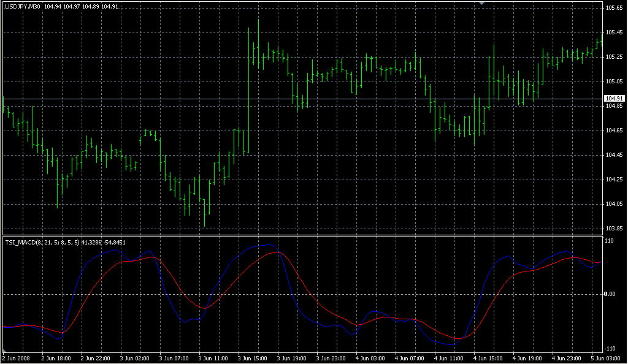Click the USDJPY,M30 symbol label
Screen dimensions: 628x364
click(x=23, y=6)
